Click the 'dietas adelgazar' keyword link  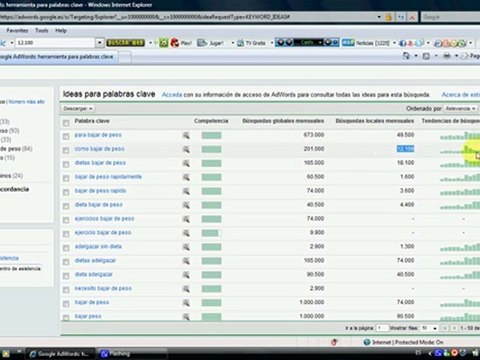95,261
